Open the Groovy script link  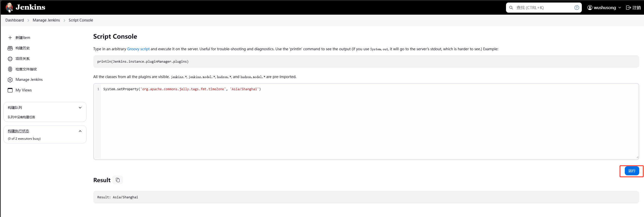pos(138,49)
